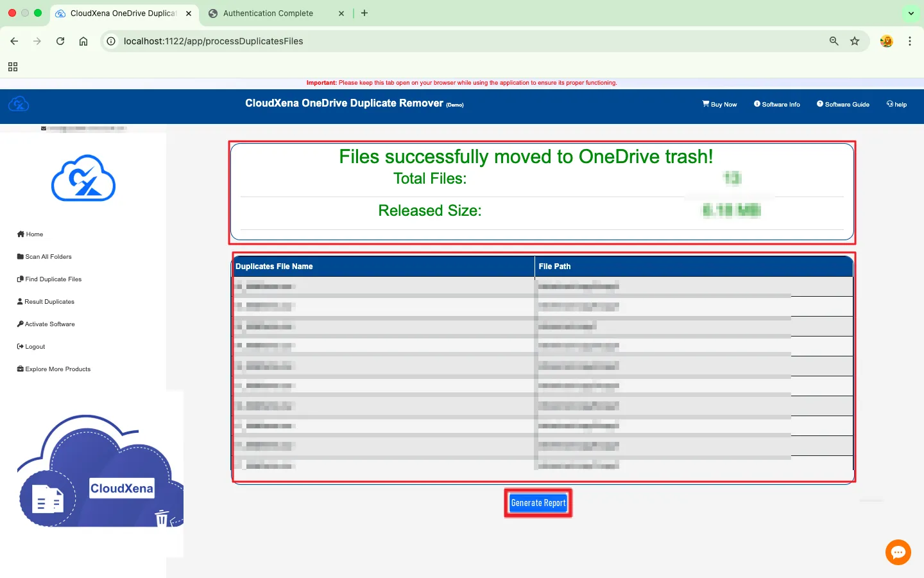Click the CloudXena logo in header
Screen dimensions: 924x578
[x=19, y=104]
